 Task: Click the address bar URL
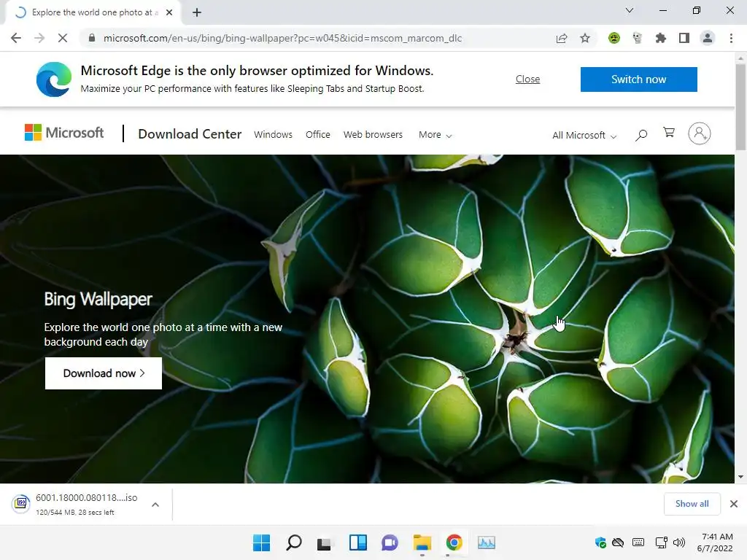(x=282, y=38)
